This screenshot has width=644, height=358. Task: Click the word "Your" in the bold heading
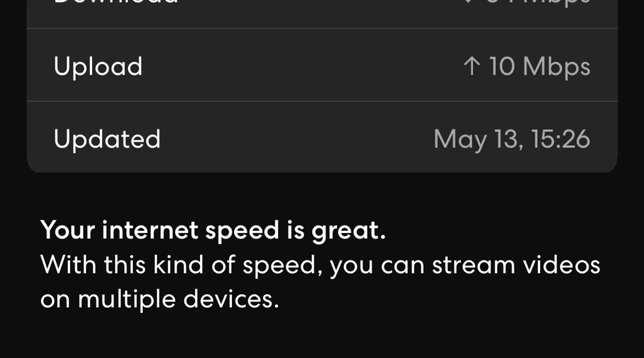[x=68, y=230]
